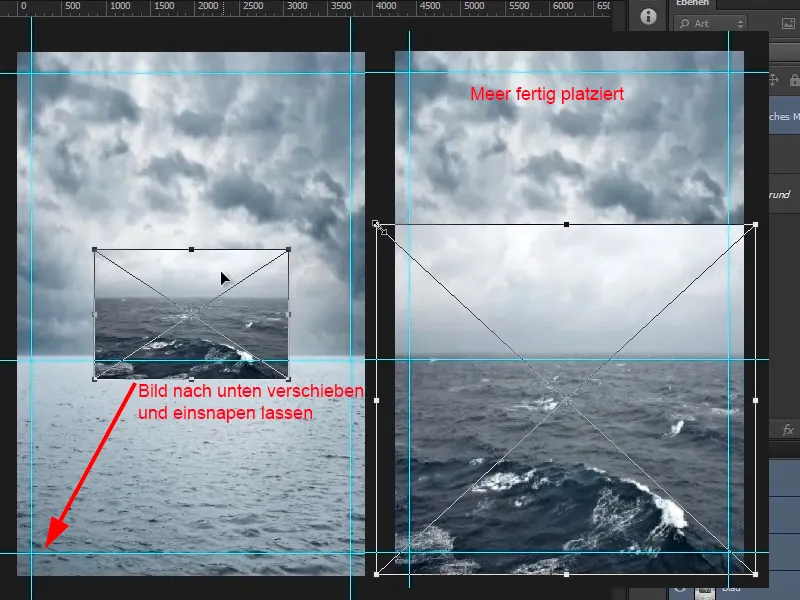The height and width of the screenshot is (600, 800).
Task: Click the ruler mark labeled 3000
Action: click(x=297, y=6)
